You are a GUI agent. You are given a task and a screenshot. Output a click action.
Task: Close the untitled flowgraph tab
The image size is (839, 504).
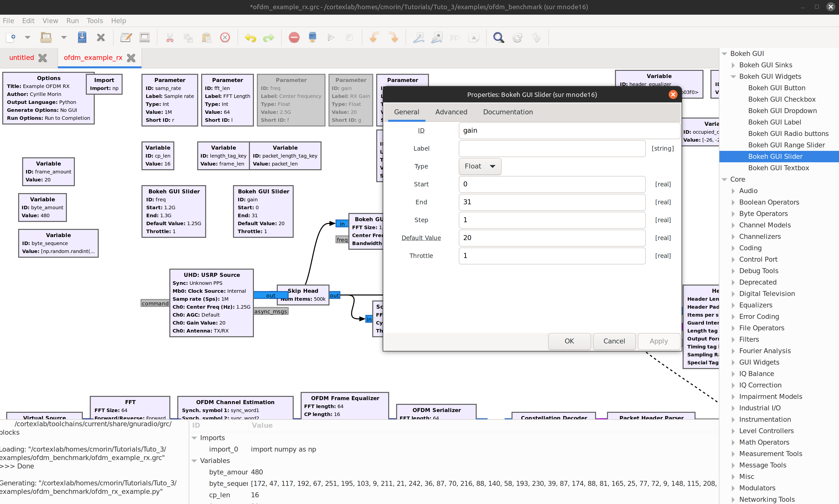[x=43, y=58]
